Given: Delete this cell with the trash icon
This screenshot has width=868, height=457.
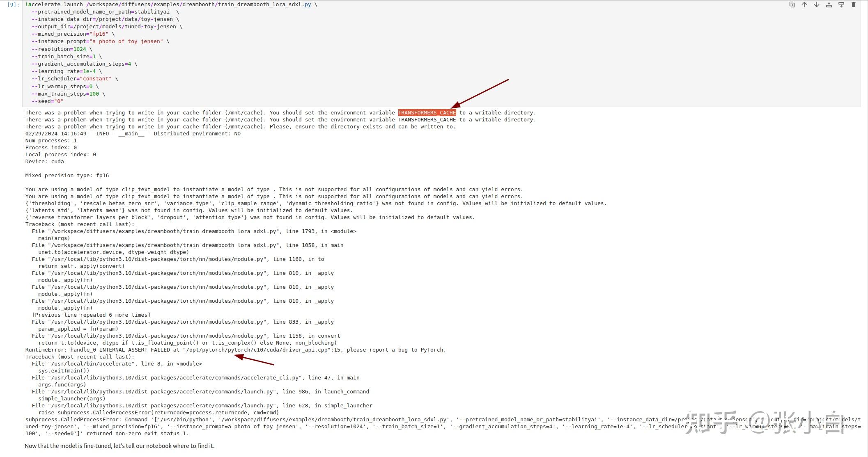Looking at the screenshot, I should point(853,5).
